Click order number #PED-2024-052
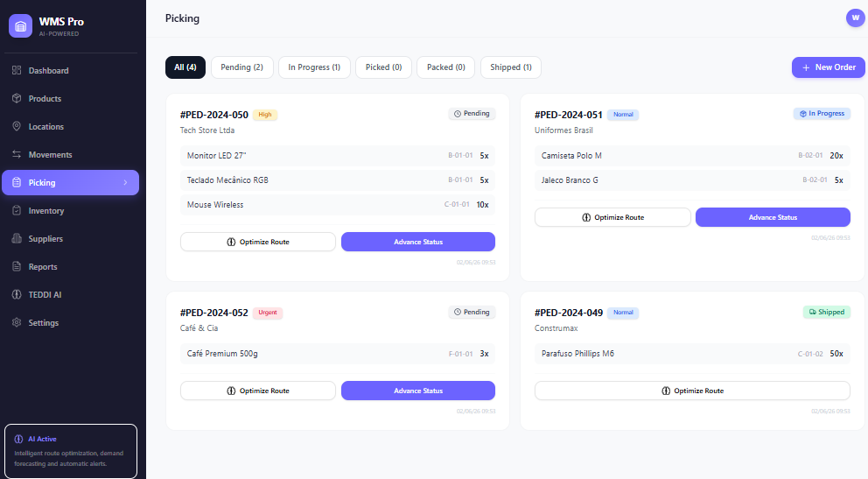This screenshot has height=479, width=868. (214, 313)
